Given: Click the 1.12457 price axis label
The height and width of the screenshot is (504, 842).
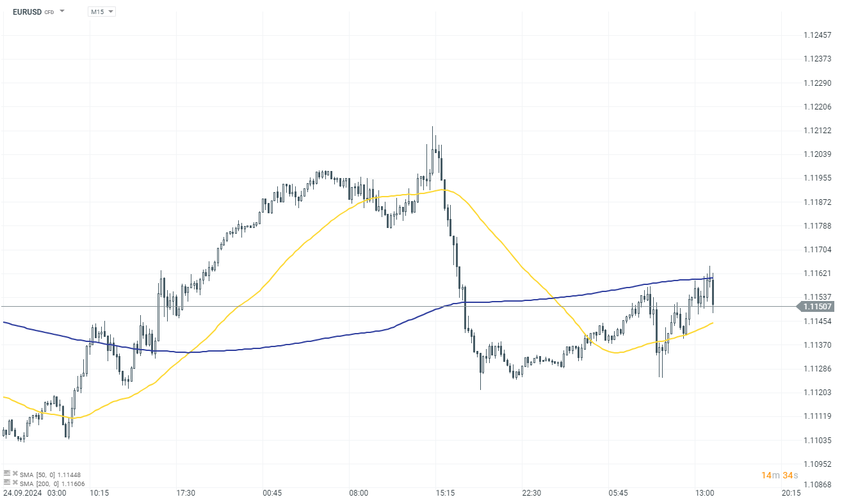Looking at the screenshot, I should (x=817, y=35).
